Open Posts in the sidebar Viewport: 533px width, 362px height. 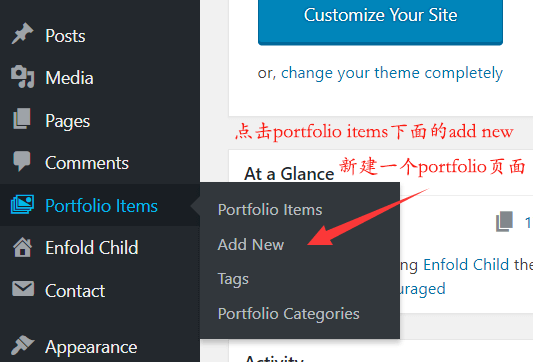tap(65, 36)
